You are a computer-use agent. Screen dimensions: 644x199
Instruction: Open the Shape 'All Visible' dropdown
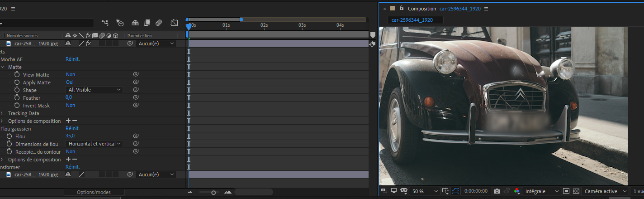tap(94, 90)
